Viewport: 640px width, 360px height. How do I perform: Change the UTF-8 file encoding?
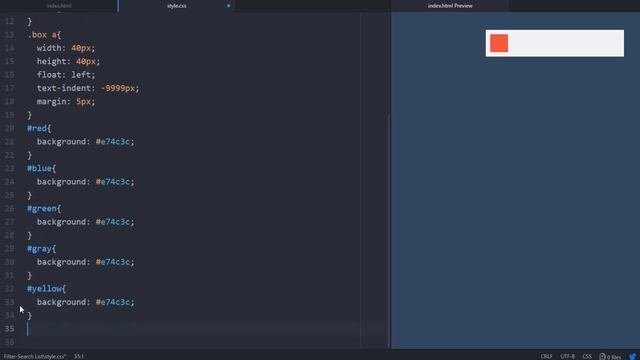point(567,356)
